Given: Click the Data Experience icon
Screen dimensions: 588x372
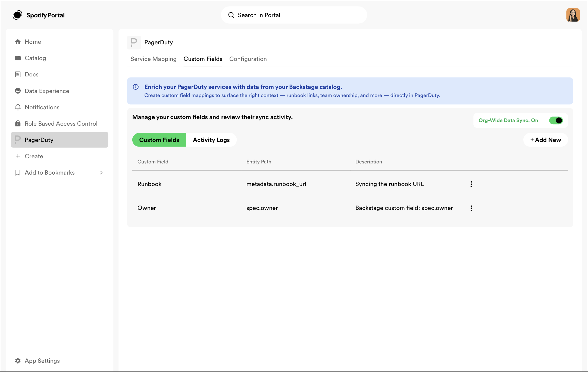Looking at the screenshot, I should (x=18, y=91).
